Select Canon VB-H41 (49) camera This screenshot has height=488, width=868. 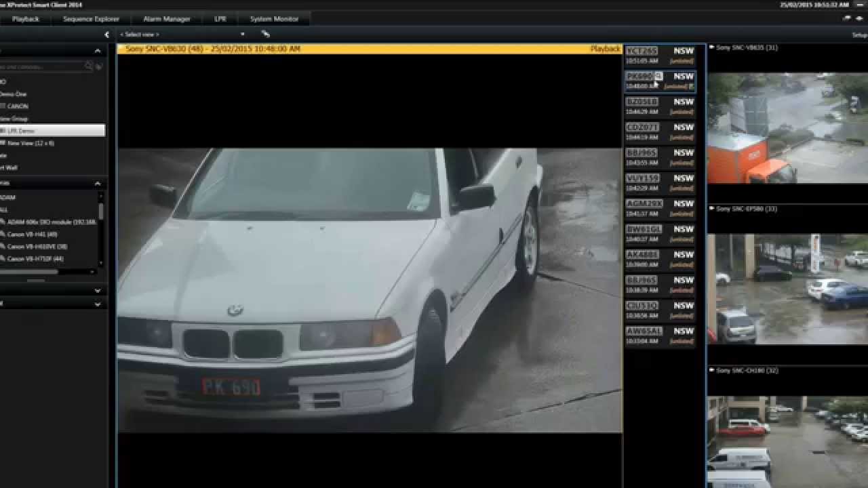29,235
